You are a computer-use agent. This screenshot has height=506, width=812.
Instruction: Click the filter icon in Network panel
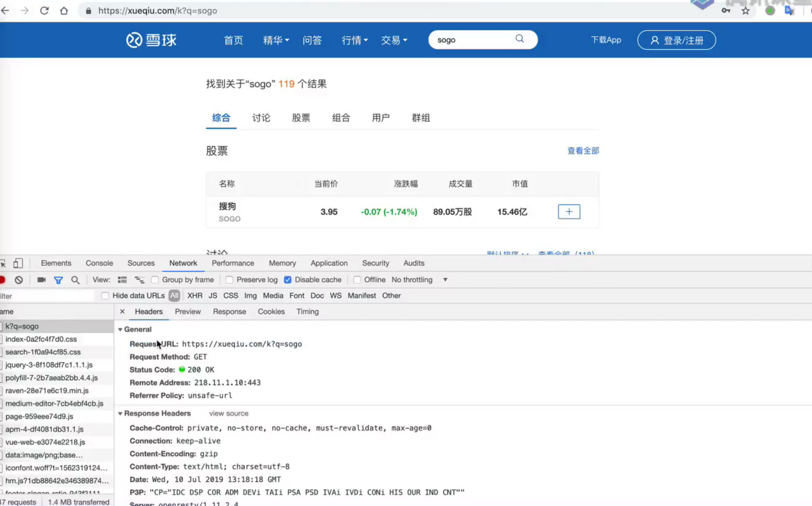(58, 280)
